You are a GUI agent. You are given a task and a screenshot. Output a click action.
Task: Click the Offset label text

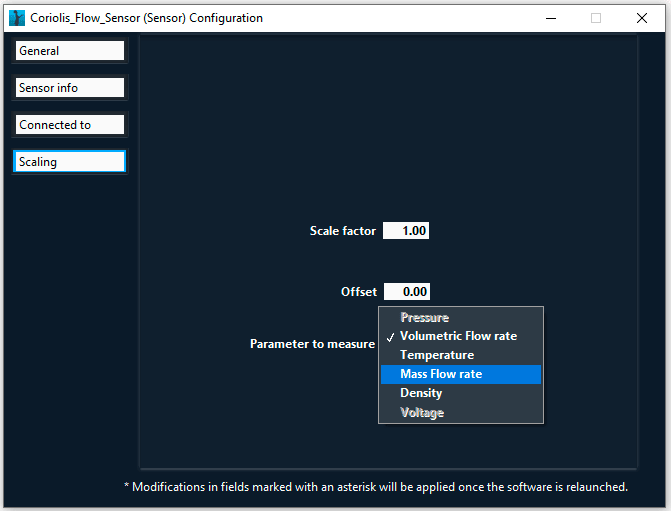359,292
